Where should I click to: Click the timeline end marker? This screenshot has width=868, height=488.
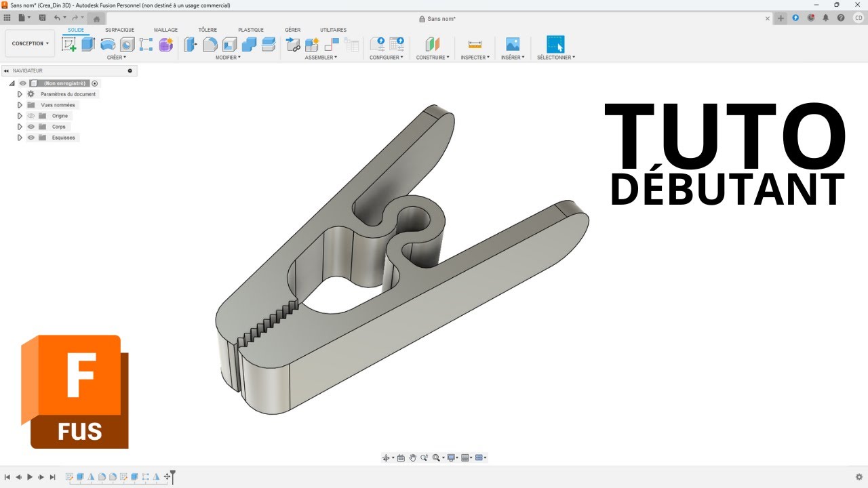173,476
